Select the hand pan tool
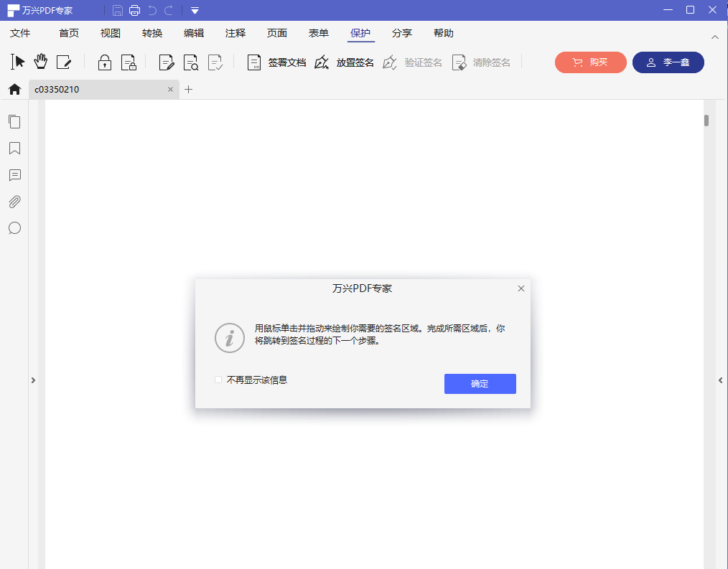The height and width of the screenshot is (569, 728). point(41,62)
